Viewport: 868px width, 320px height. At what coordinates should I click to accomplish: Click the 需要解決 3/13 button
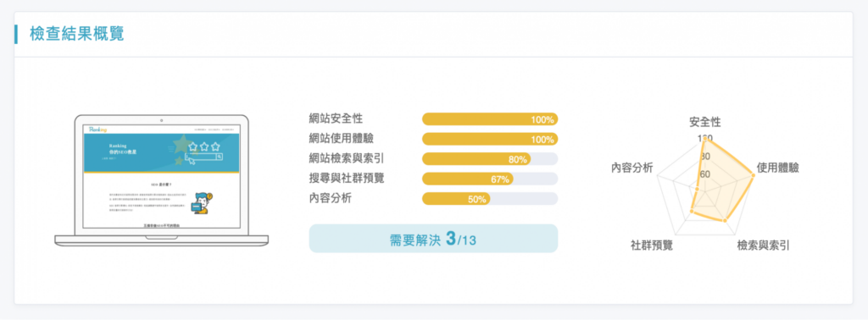[x=433, y=239]
